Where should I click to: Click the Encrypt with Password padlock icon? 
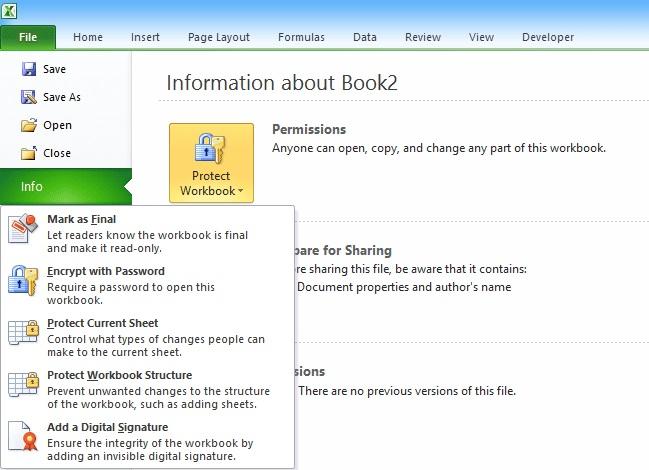click(23, 281)
